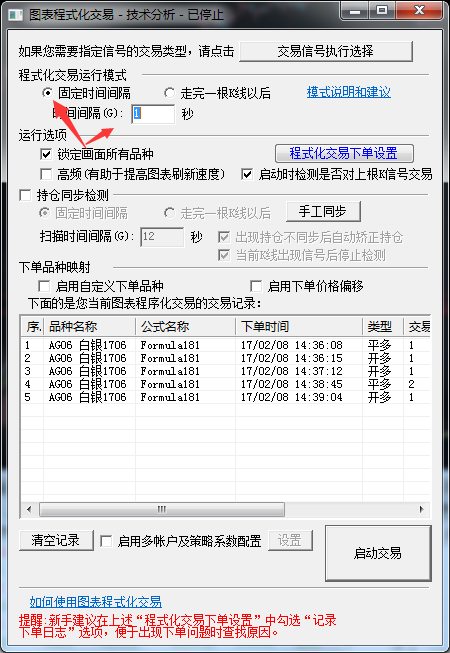Click the greyed 设置 button
The width and height of the screenshot is (450, 653).
(x=290, y=540)
